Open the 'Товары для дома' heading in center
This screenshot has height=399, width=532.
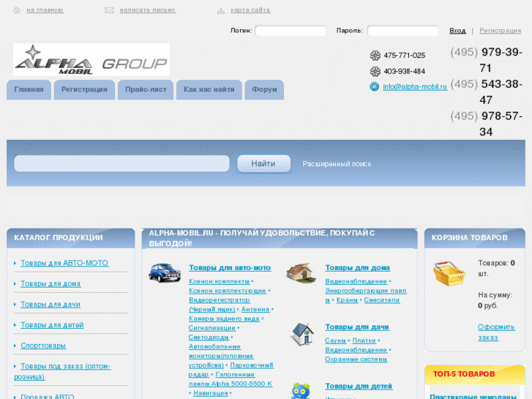tap(358, 268)
